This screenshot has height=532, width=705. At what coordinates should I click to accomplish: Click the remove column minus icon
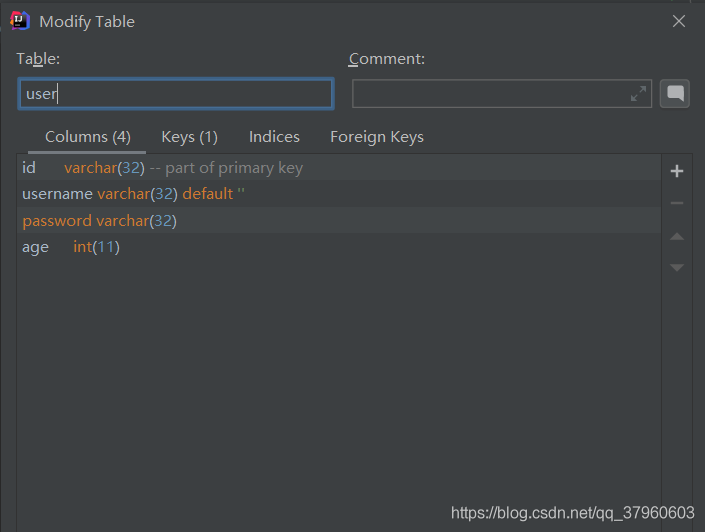click(677, 203)
